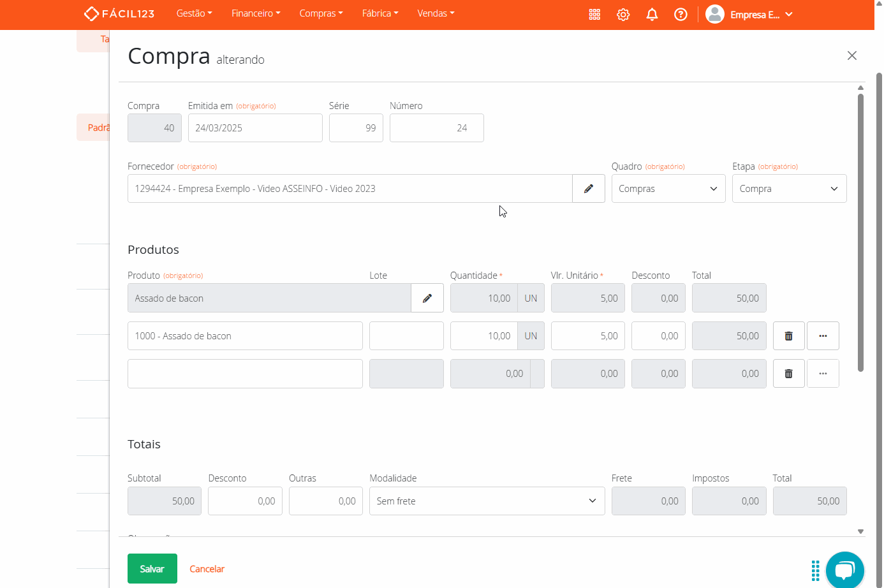Open the help question mark icon

(x=681, y=14)
